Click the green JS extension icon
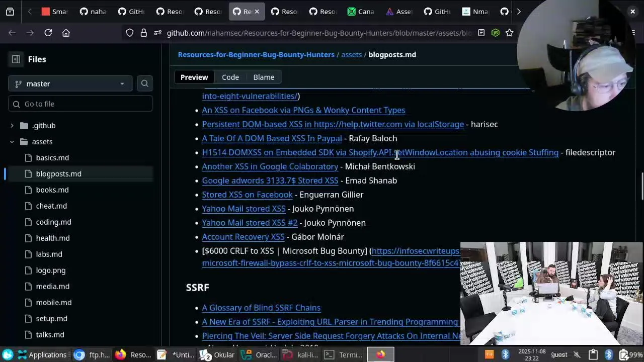The width and height of the screenshot is (644, 362). point(496,33)
